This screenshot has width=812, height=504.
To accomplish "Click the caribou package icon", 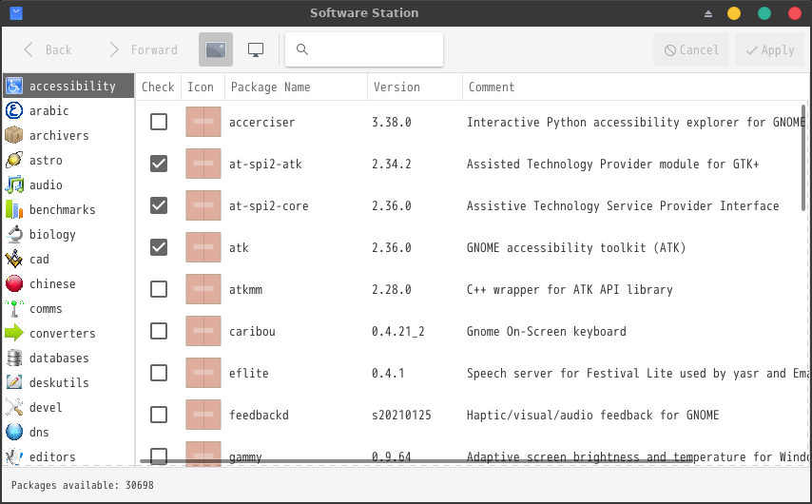I will 203,331.
